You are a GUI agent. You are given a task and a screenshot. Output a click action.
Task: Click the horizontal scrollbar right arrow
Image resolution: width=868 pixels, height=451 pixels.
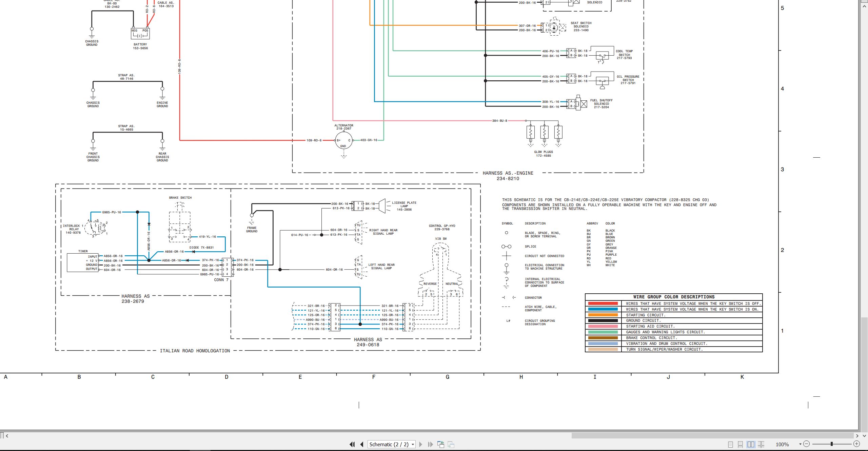click(x=857, y=436)
